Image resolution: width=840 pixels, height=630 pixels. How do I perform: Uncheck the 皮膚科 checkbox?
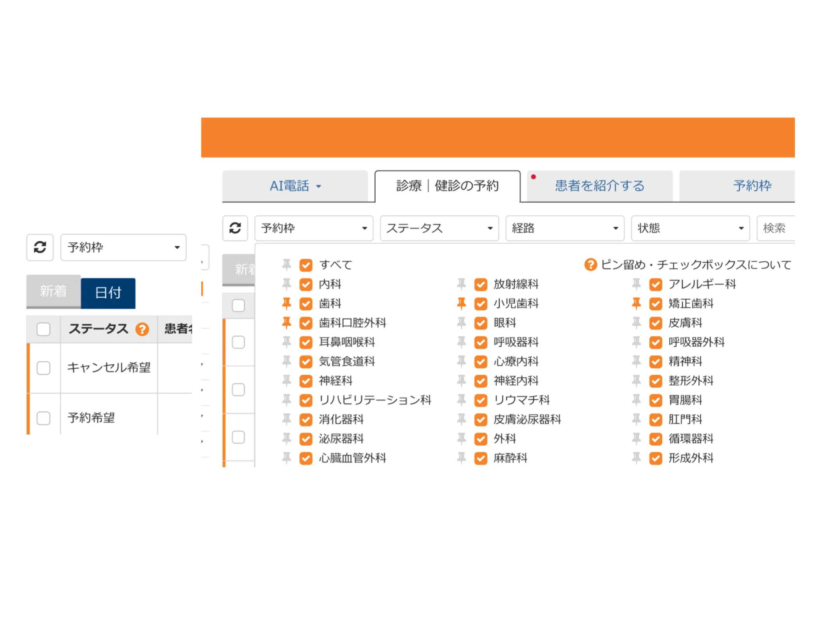656,323
